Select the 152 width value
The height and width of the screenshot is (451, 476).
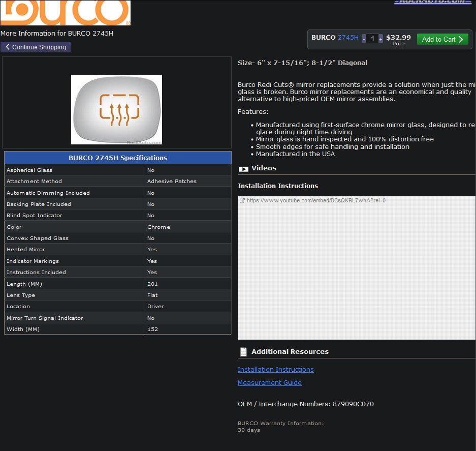(152, 329)
